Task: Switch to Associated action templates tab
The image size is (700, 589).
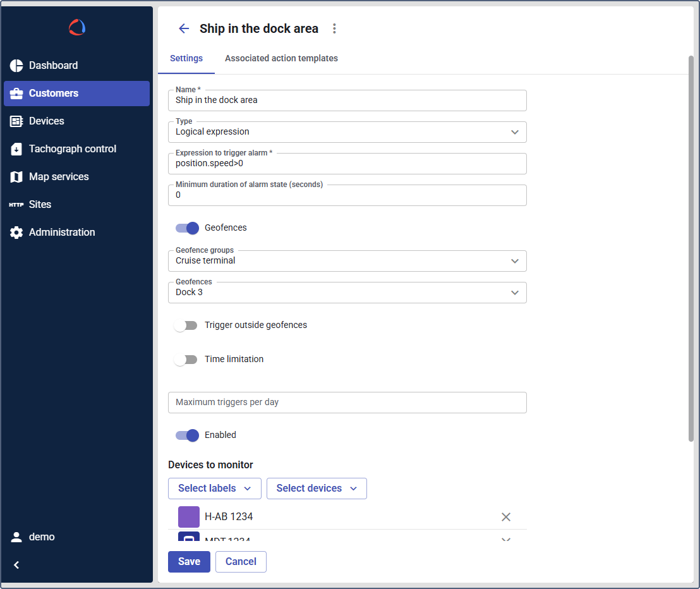Action: tap(281, 59)
